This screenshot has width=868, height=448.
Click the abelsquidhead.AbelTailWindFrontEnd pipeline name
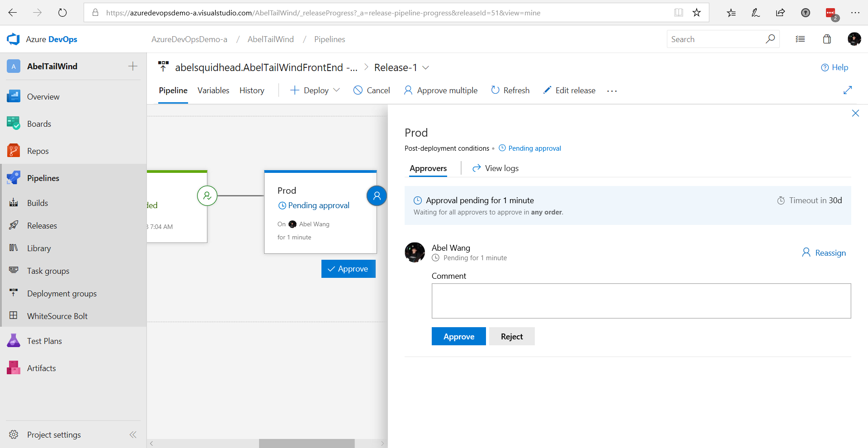click(x=266, y=67)
